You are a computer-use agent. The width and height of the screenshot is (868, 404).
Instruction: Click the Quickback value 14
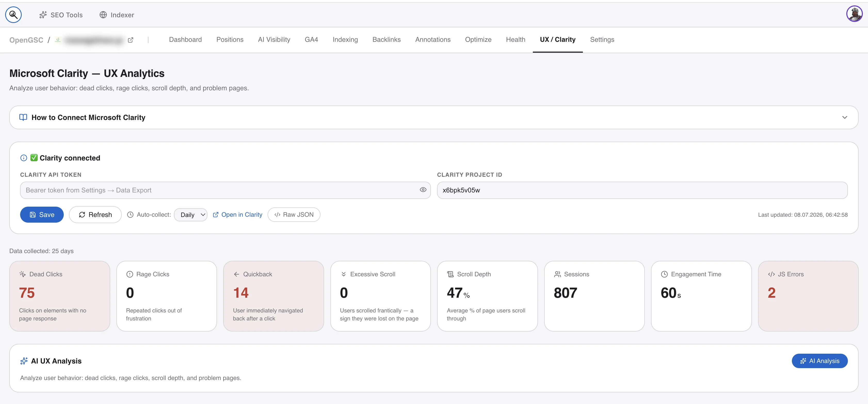(x=241, y=293)
